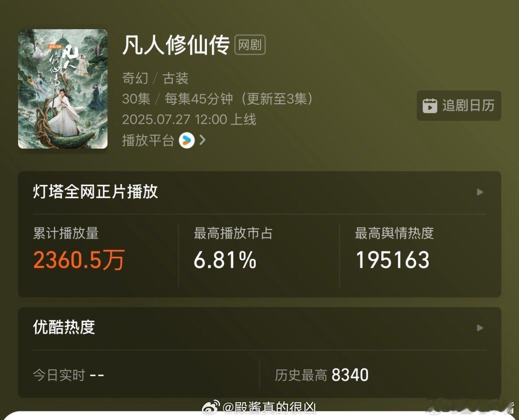Expand the 优酷热度 triangle arrow
The height and width of the screenshot is (420, 519).
click(x=480, y=328)
